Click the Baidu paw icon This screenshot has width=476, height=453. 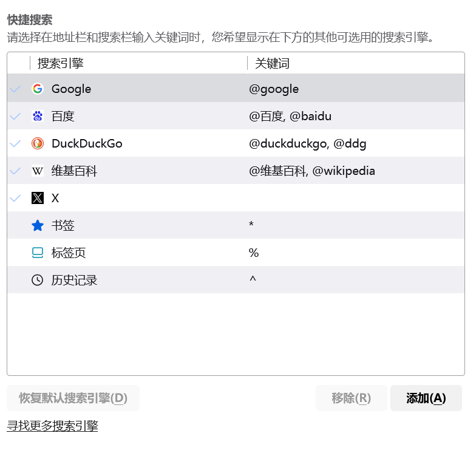coord(38,116)
